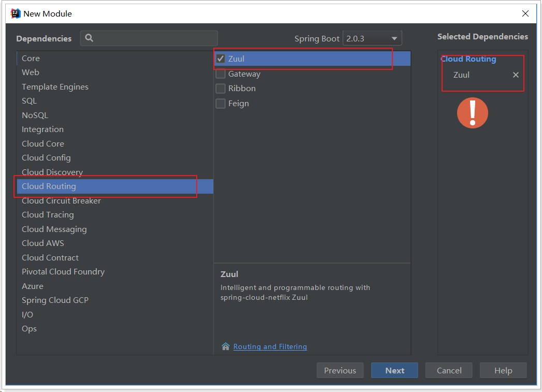This screenshot has width=542, height=392.
Task: Open Template Engines category
Action: click(x=115, y=87)
